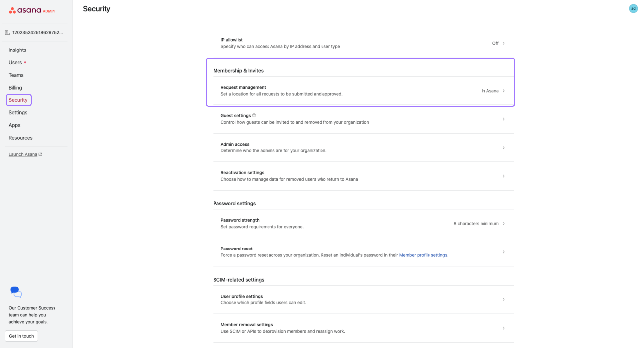Click the chat bubbles Customer Success icon
Screen dimensions: 644x348
(16, 292)
